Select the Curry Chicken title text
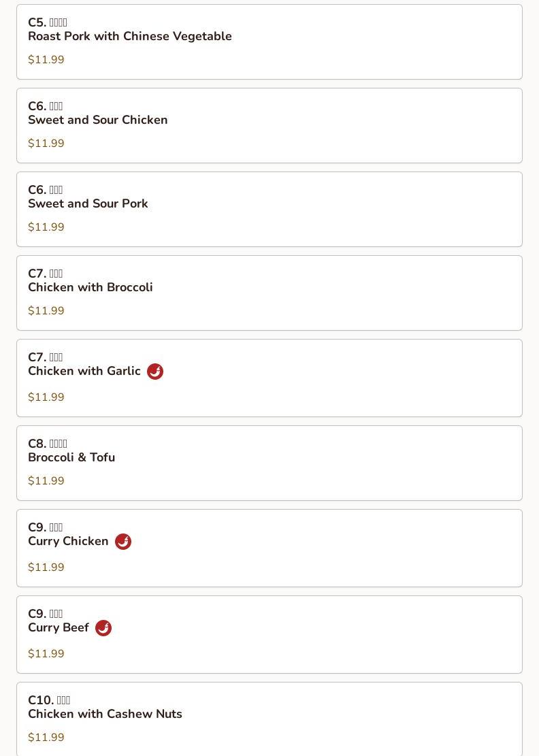This screenshot has width=539, height=756. (68, 541)
